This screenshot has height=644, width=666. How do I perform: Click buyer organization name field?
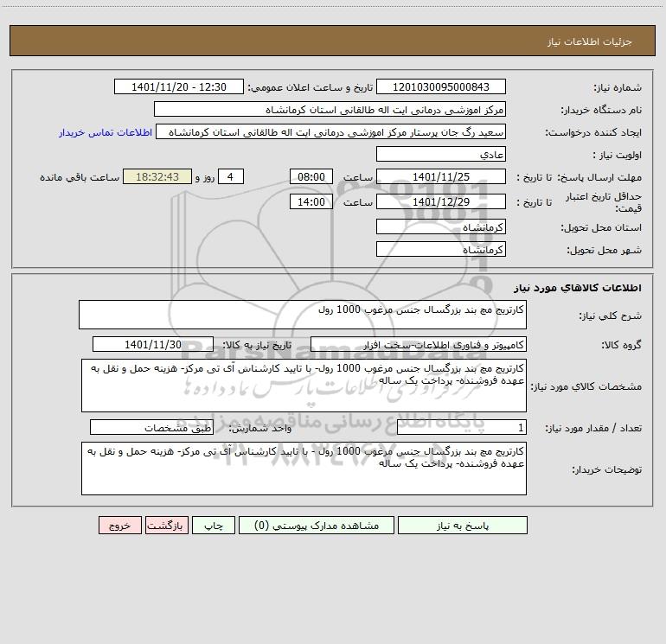(330, 109)
